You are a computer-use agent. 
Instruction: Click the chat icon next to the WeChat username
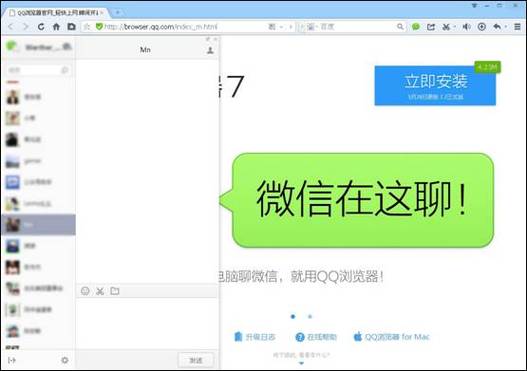[67, 46]
